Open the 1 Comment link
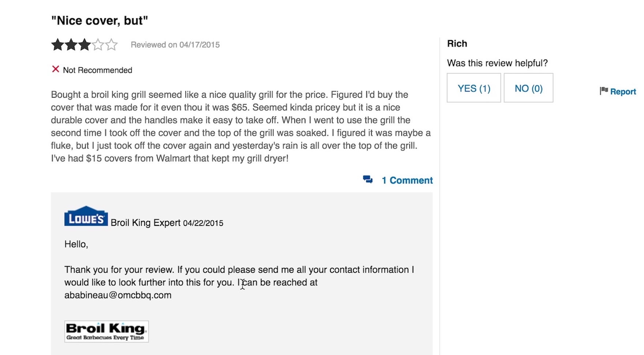644x355 pixels. (407, 180)
